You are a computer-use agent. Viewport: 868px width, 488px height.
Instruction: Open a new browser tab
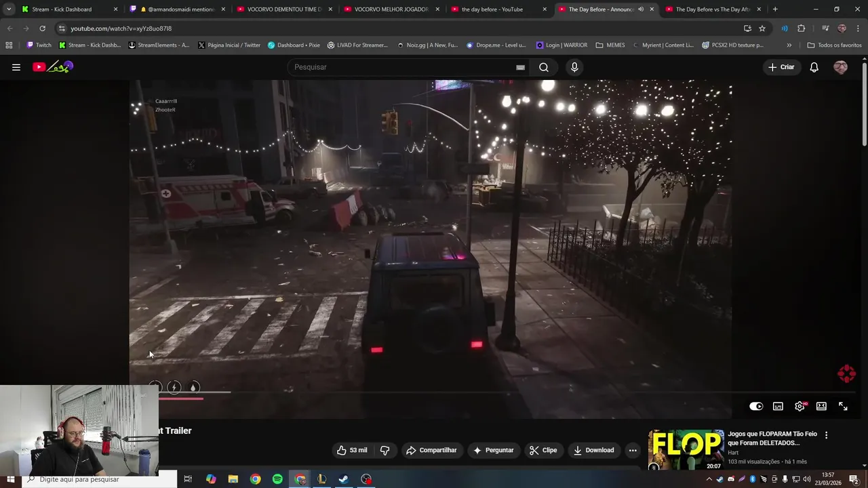775,9
